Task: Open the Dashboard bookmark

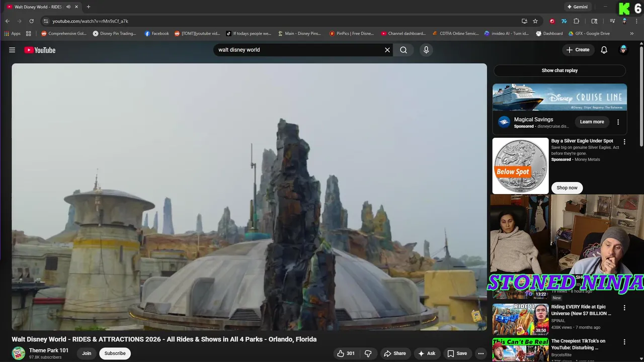Action: coord(549,34)
